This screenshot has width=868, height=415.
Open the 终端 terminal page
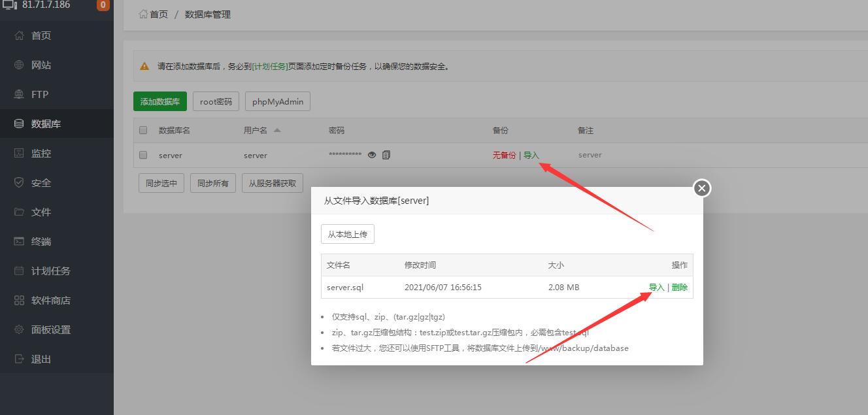point(41,242)
